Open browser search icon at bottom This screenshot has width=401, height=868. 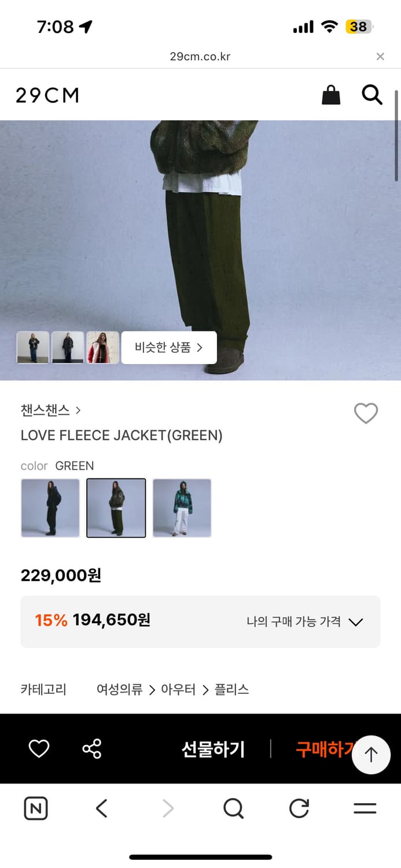(x=233, y=808)
